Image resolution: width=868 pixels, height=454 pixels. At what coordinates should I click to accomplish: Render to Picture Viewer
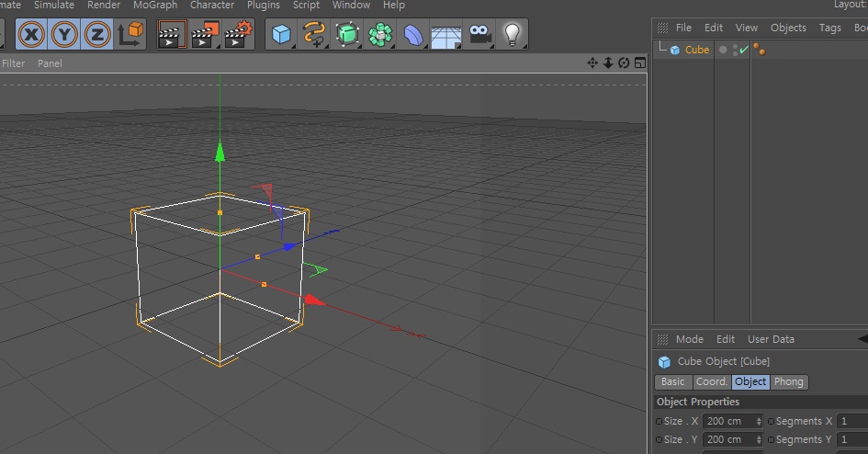[x=206, y=34]
